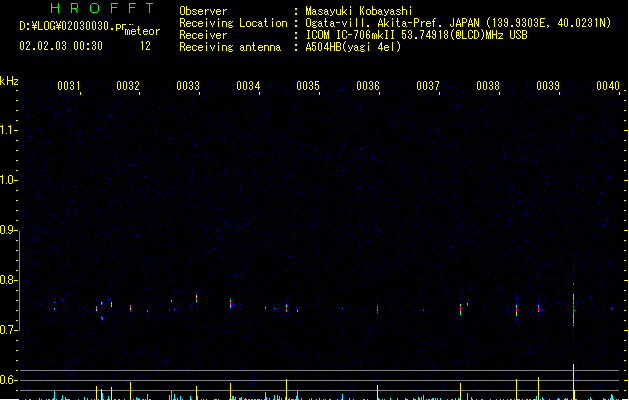This screenshot has height=400, width=629.
Task: Click the meteor echo just before 0036
Action: pyautogui.click(x=377, y=309)
